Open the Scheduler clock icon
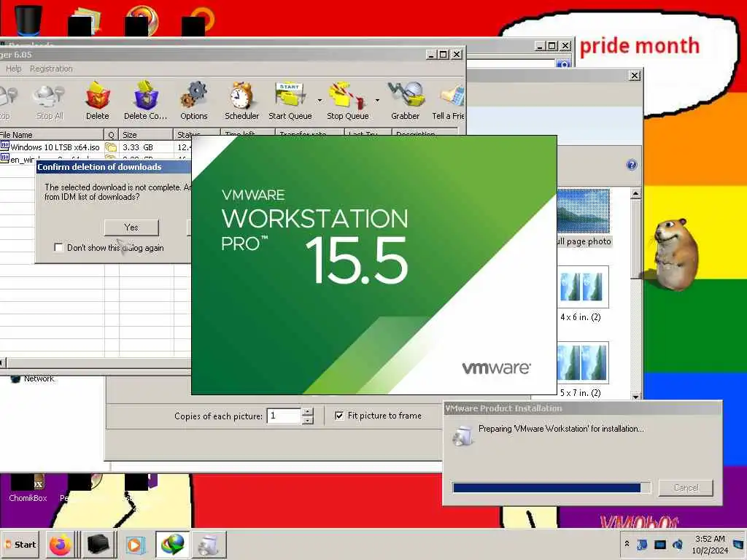 point(241,101)
